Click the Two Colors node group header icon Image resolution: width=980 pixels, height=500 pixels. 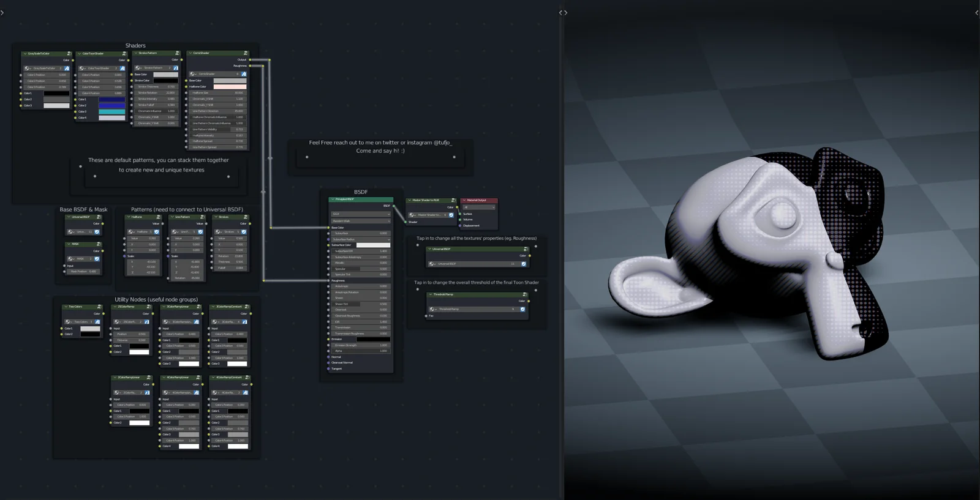pyautogui.click(x=99, y=307)
